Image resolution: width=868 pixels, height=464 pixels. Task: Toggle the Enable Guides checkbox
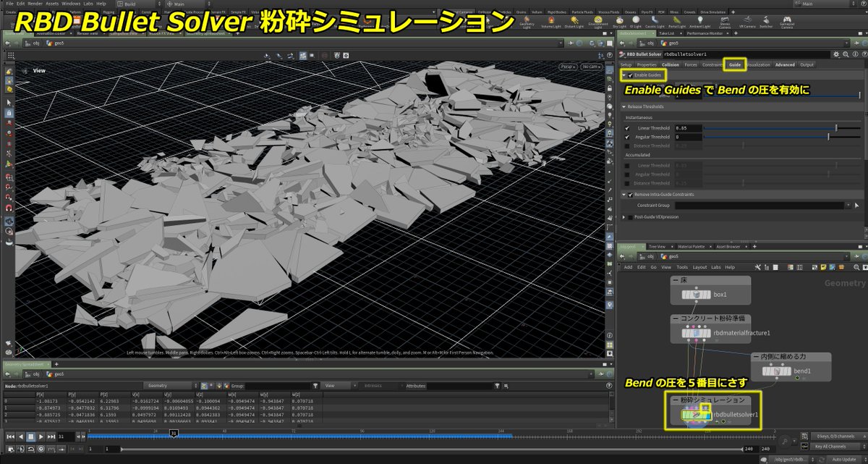pos(631,75)
